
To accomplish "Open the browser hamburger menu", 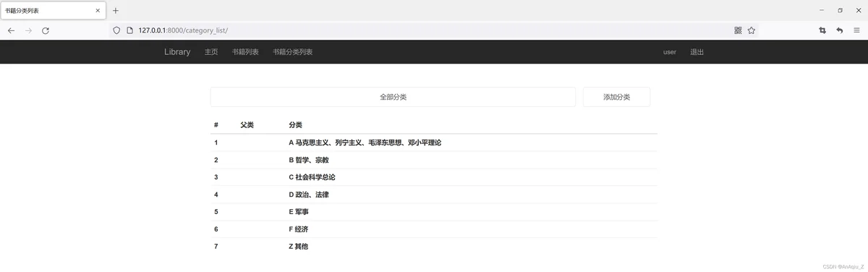I will pos(857,30).
